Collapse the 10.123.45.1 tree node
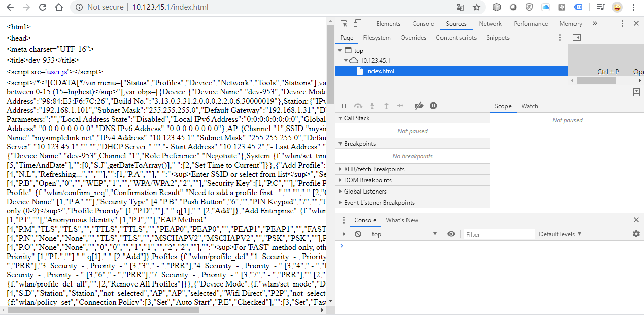644x318 pixels. pos(346,61)
